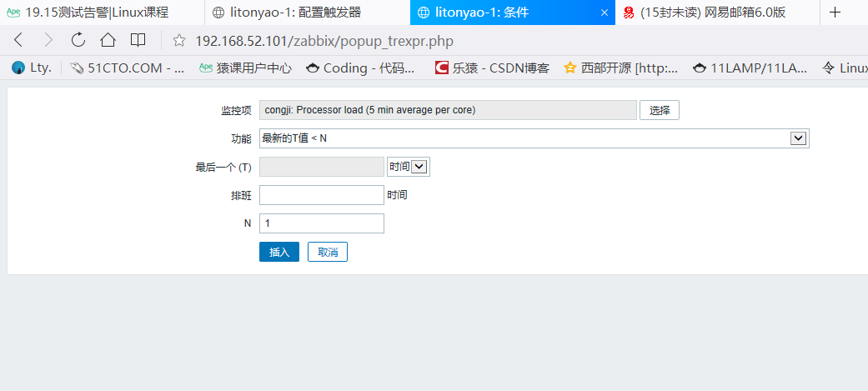This screenshot has height=391, width=868.
Task: Switch to the litonyao-1: 配置触发器 tab
Action: click(x=307, y=13)
